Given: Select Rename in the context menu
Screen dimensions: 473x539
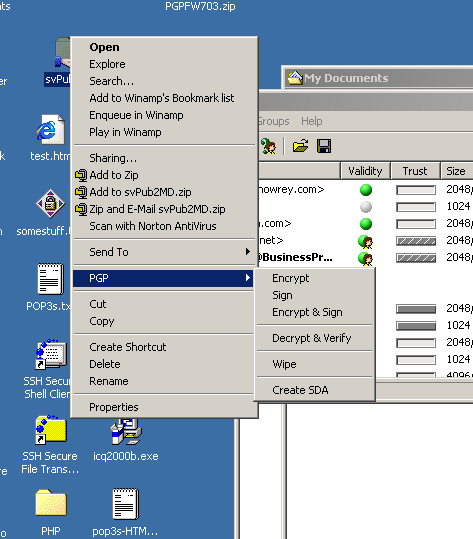Looking at the screenshot, I should 164,381.
